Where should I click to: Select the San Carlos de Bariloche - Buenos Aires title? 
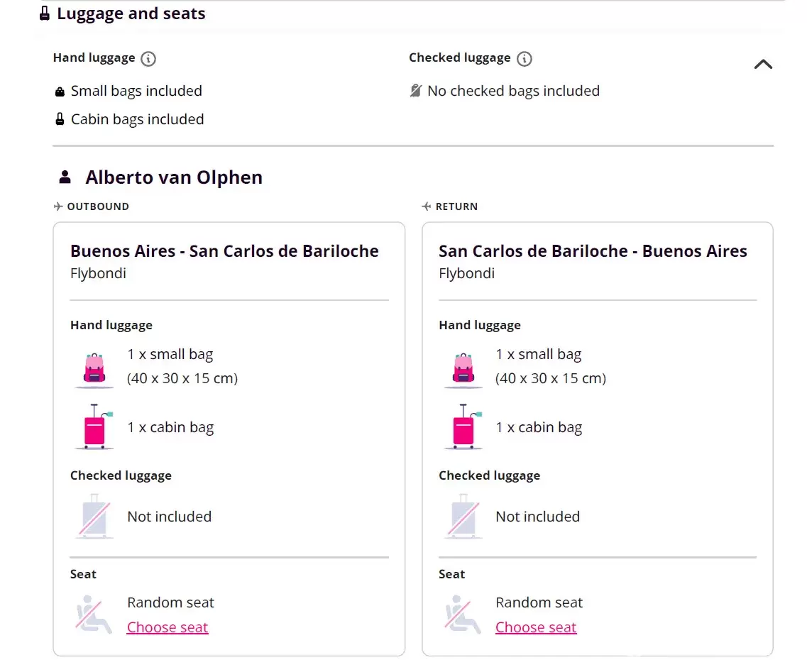(x=593, y=251)
